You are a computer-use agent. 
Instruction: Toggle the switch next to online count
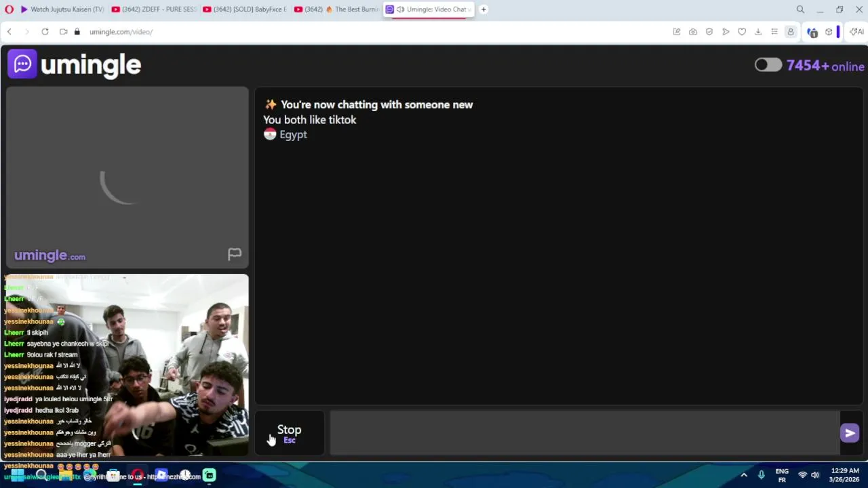point(768,65)
